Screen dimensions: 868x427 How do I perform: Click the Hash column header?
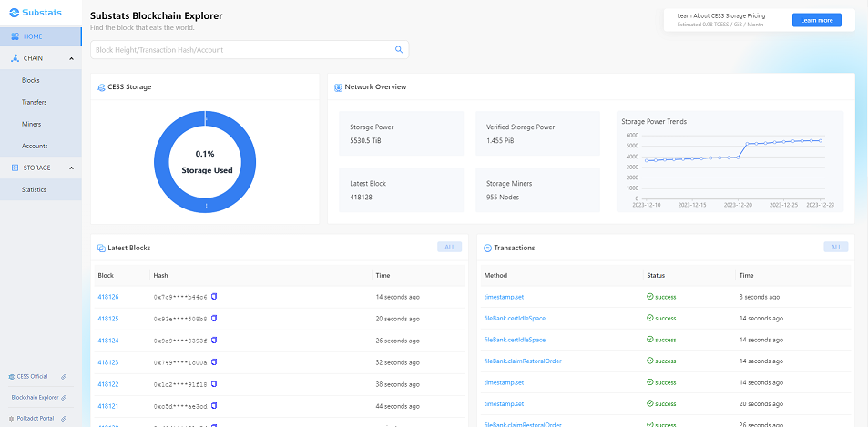160,275
